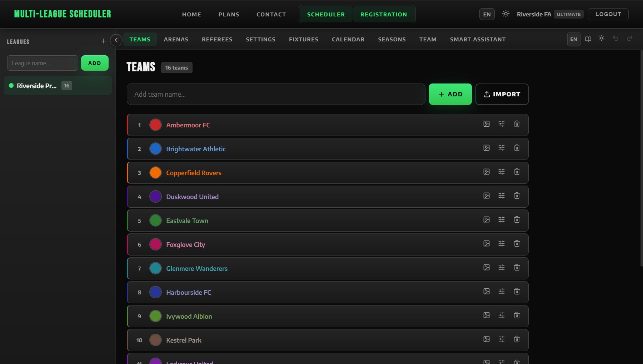Click the league ADD button in sidebar
Screen dimensions: 643x364
(x=95, y=63)
